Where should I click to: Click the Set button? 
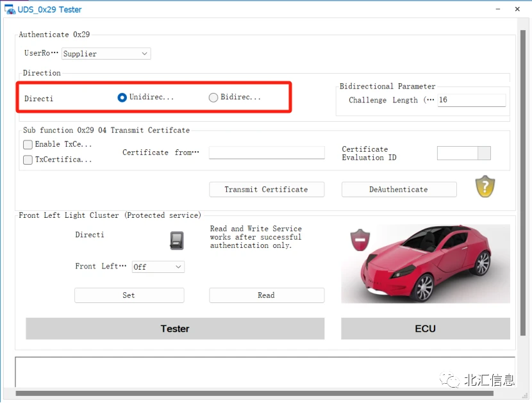pyautogui.click(x=129, y=295)
